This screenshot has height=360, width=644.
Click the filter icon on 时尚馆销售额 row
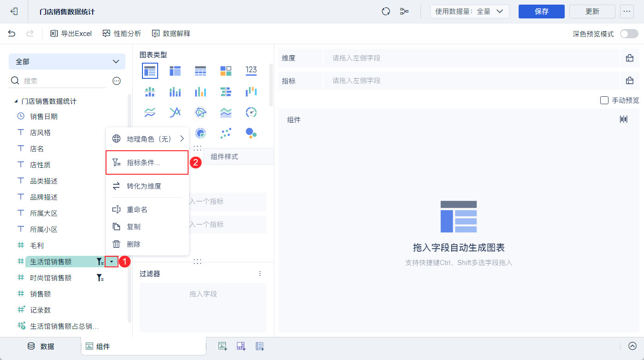click(100, 278)
